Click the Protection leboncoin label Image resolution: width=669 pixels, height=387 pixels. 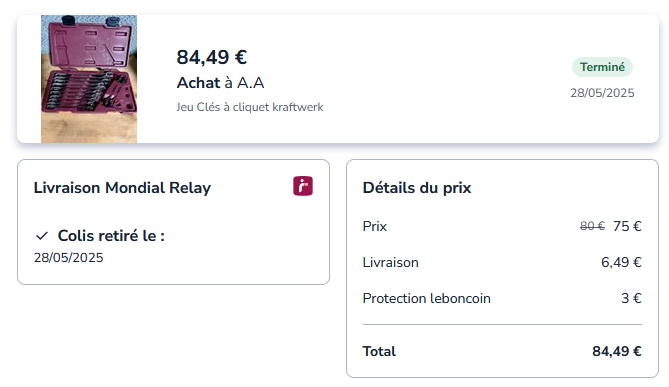tap(427, 298)
